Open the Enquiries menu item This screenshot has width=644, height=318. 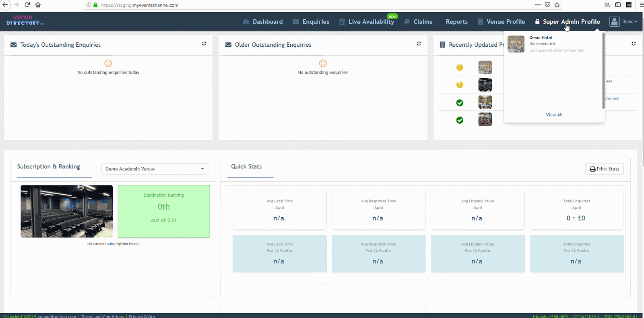click(x=311, y=22)
